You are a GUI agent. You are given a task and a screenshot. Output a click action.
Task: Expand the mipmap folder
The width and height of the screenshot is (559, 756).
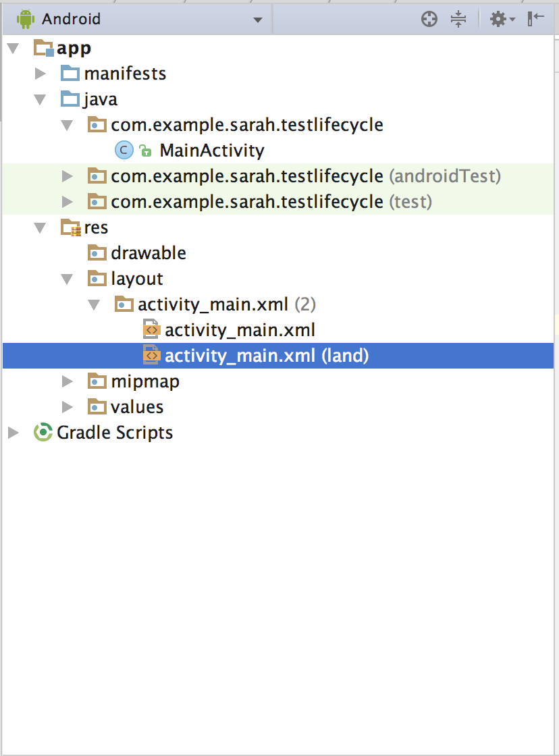pyautogui.click(x=68, y=381)
